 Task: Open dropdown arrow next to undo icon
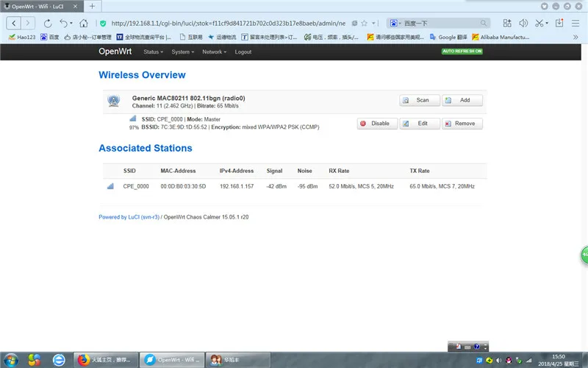(x=71, y=24)
